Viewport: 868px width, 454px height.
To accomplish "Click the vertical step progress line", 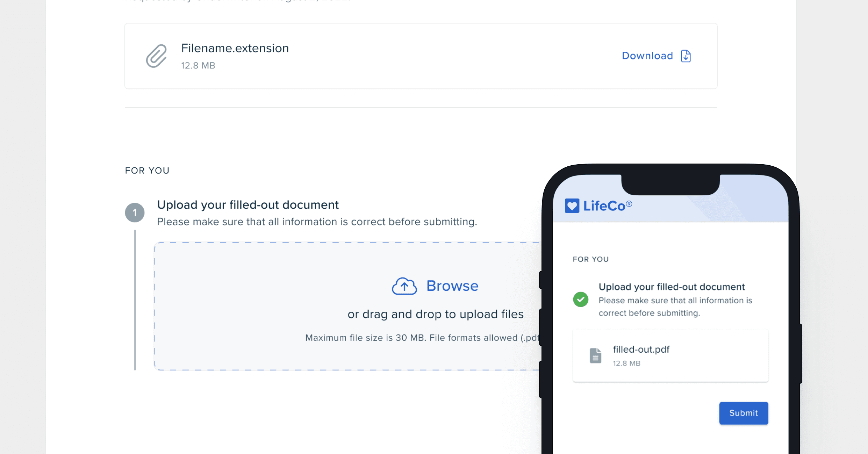I will (x=135, y=300).
